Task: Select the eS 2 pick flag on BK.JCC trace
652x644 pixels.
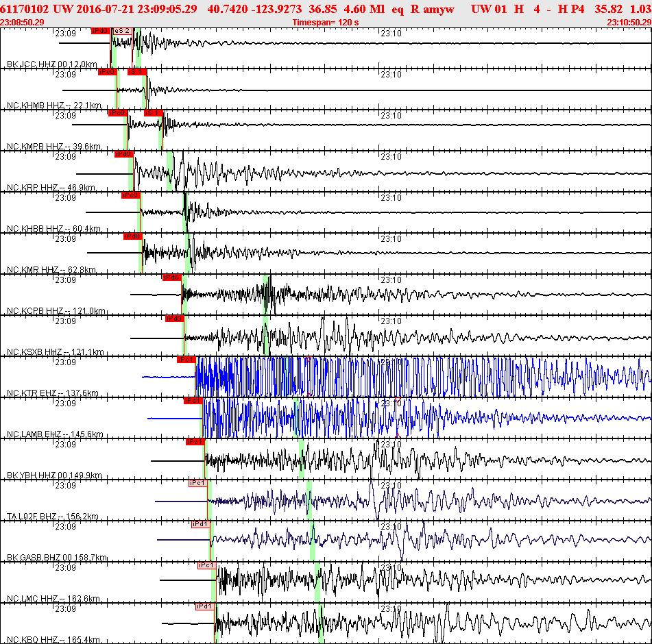Action: point(122,31)
